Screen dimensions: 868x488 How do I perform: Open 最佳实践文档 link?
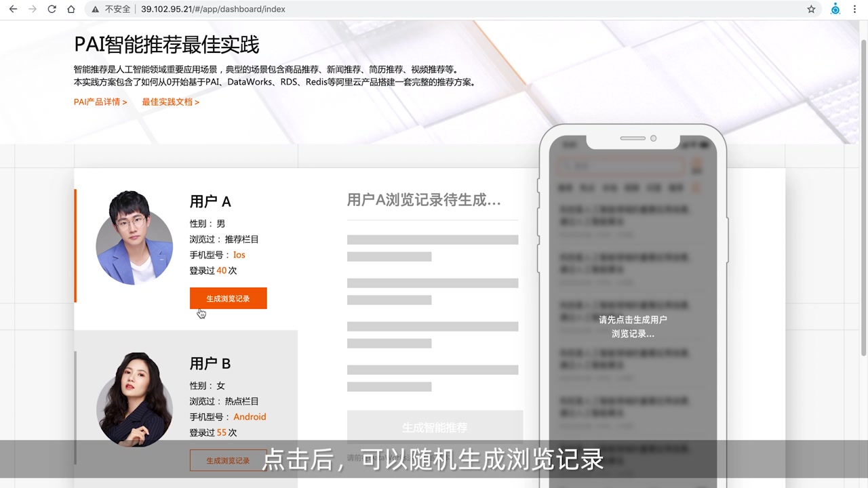coord(170,102)
